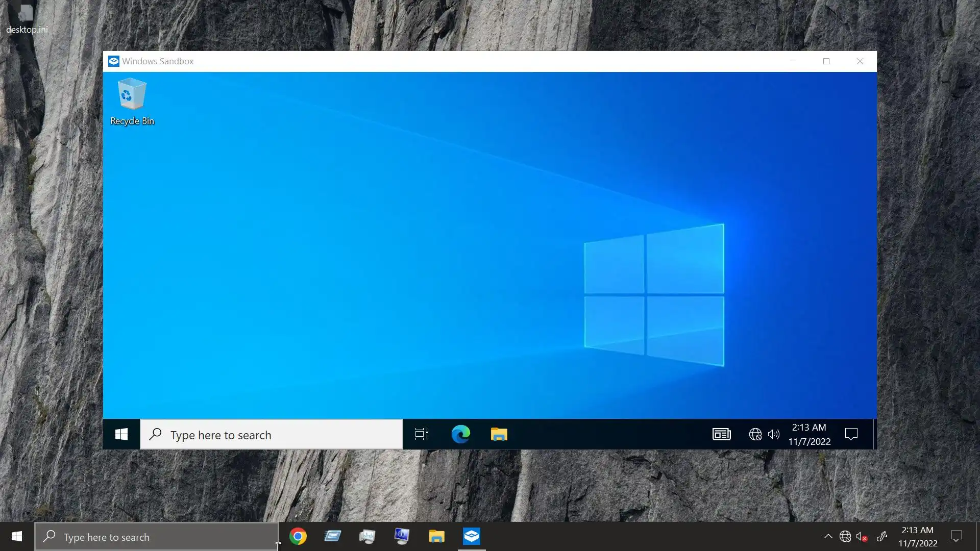980x551 pixels.
Task: Click muted host volume icon
Action: point(862,537)
